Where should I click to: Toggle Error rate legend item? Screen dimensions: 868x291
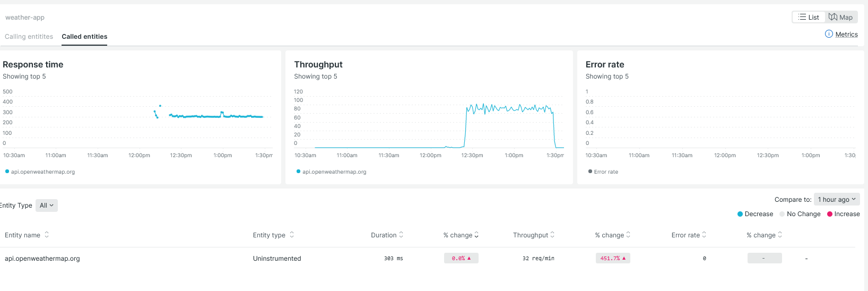pyautogui.click(x=603, y=172)
